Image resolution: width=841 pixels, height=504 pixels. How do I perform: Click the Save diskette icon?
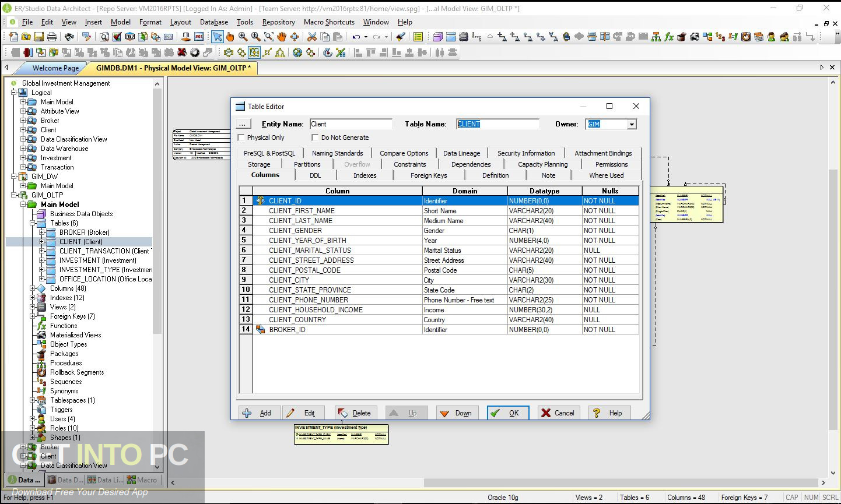tap(39, 37)
